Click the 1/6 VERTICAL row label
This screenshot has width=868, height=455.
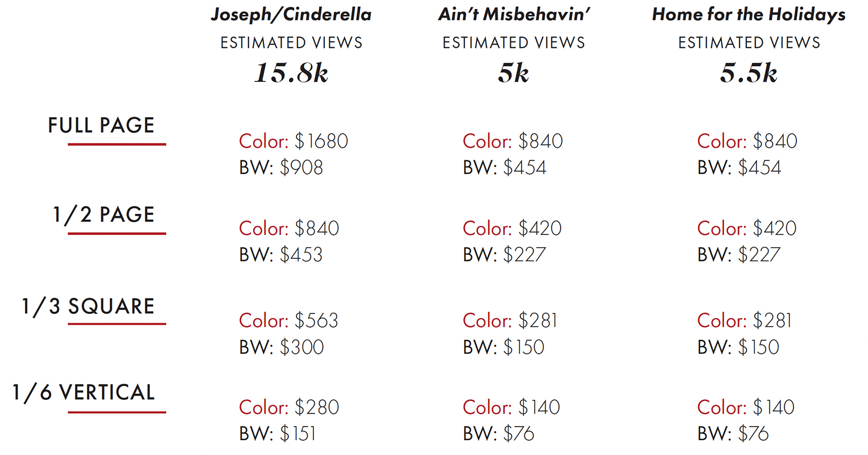click(x=84, y=392)
